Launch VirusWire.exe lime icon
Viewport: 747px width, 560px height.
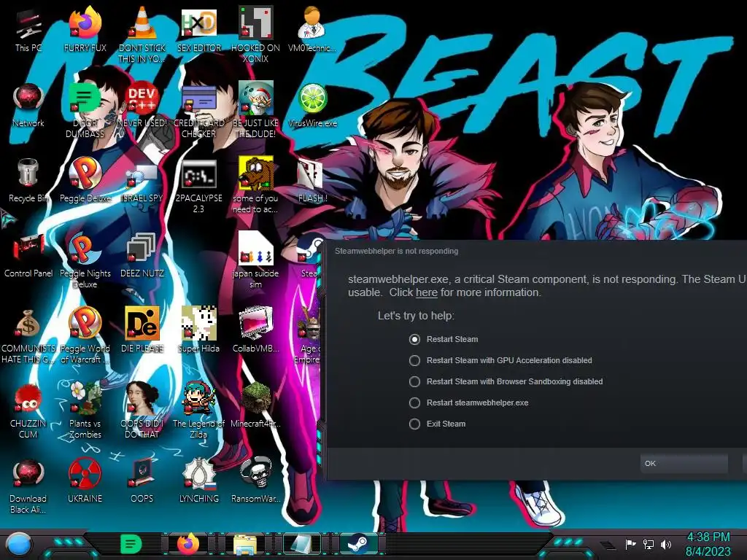[312, 105]
